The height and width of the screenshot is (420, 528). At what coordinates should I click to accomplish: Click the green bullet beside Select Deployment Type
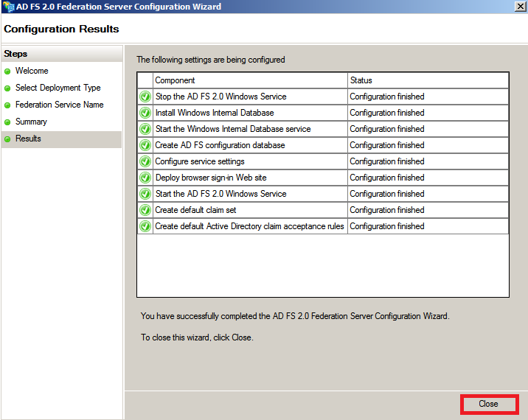click(7, 88)
